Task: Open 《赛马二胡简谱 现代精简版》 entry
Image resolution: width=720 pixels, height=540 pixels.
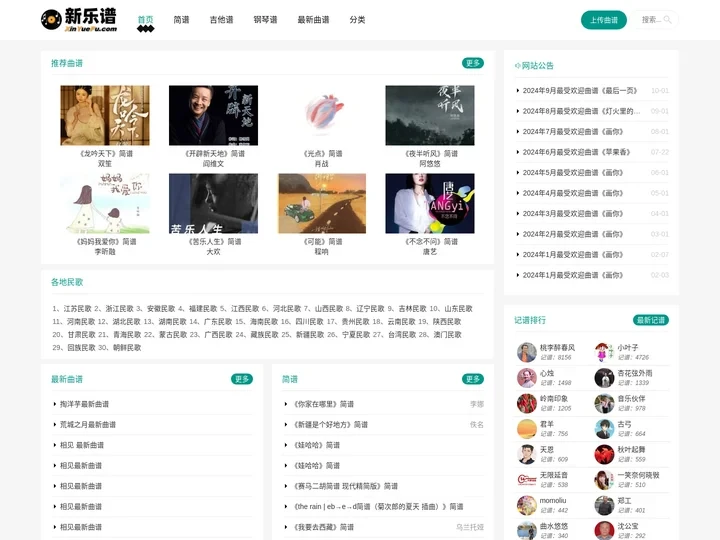Action: coord(346,486)
